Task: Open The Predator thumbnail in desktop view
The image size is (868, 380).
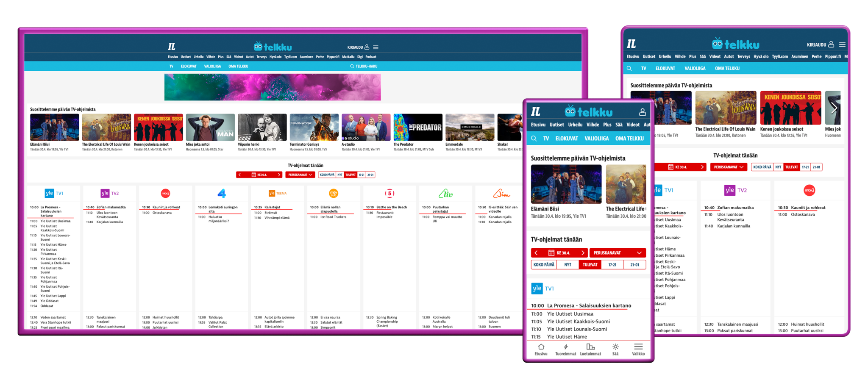Action: point(418,127)
